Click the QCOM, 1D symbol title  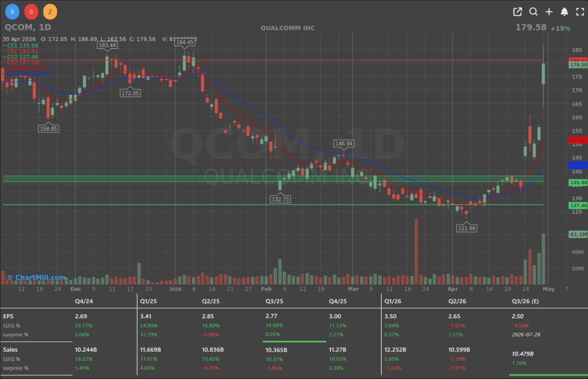[28, 28]
